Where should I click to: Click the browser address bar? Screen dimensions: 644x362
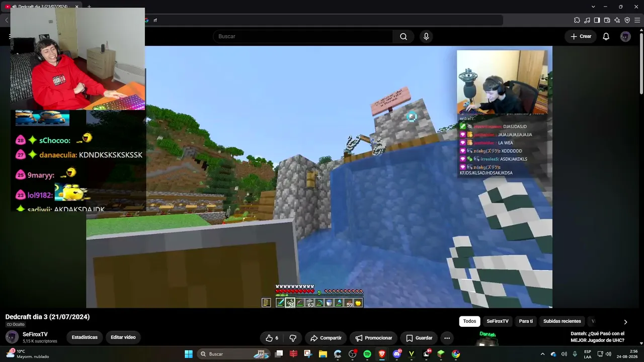pos(324,20)
